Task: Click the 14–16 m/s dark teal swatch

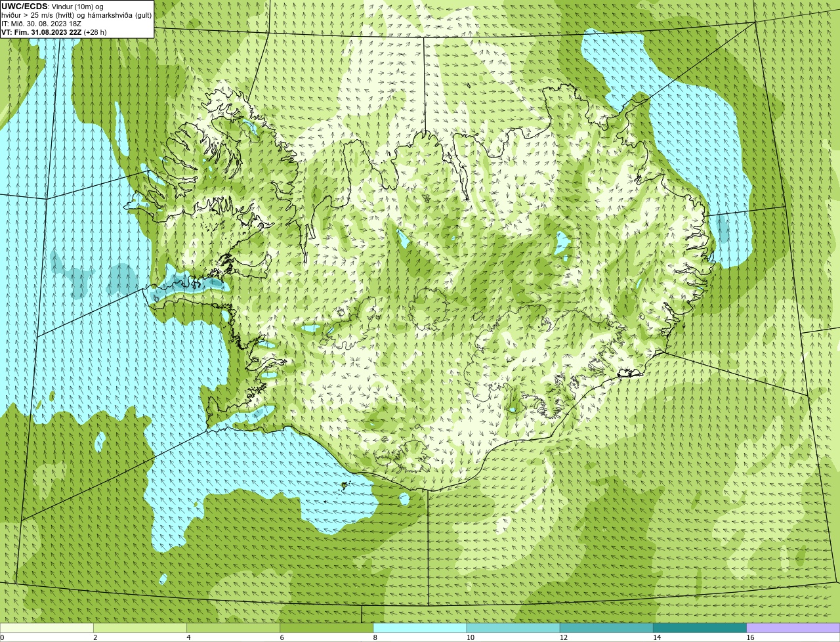Action: [700, 628]
